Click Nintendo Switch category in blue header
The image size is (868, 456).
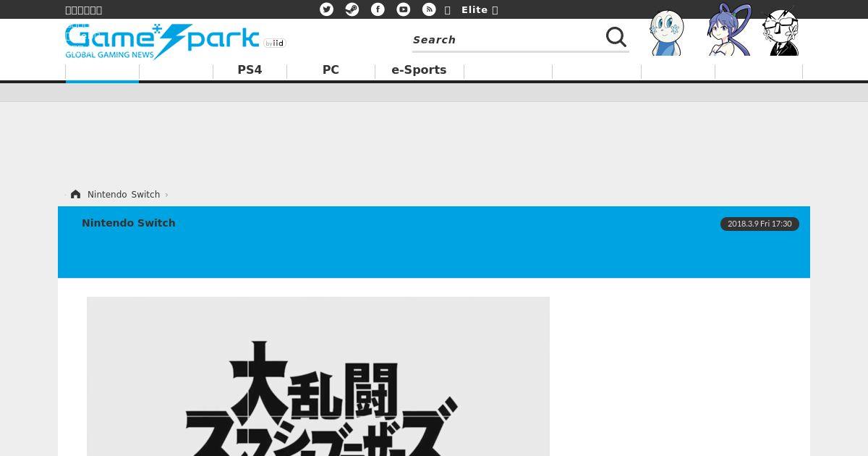coord(129,223)
